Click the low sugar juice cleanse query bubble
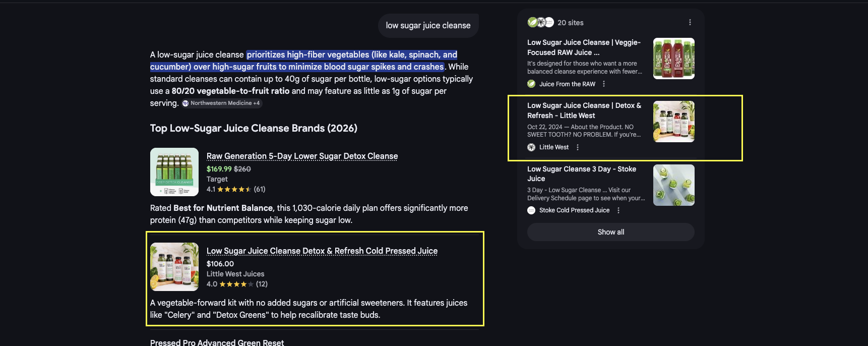Image resolution: width=868 pixels, height=346 pixels. tap(428, 26)
